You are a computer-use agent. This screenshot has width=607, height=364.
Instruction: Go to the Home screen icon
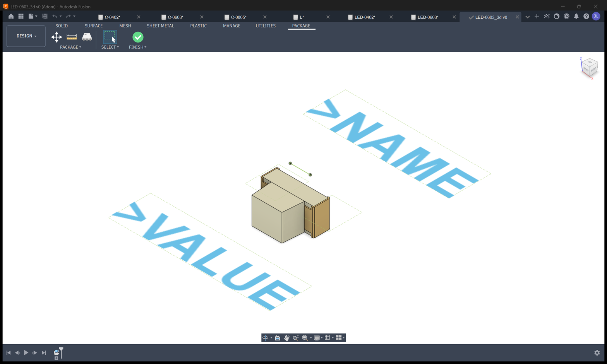pos(11,16)
